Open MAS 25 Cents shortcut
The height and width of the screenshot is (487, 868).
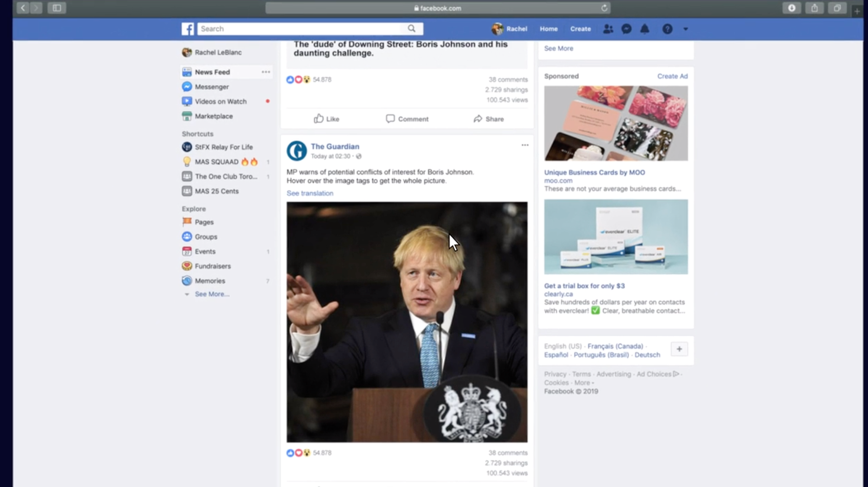point(210,191)
